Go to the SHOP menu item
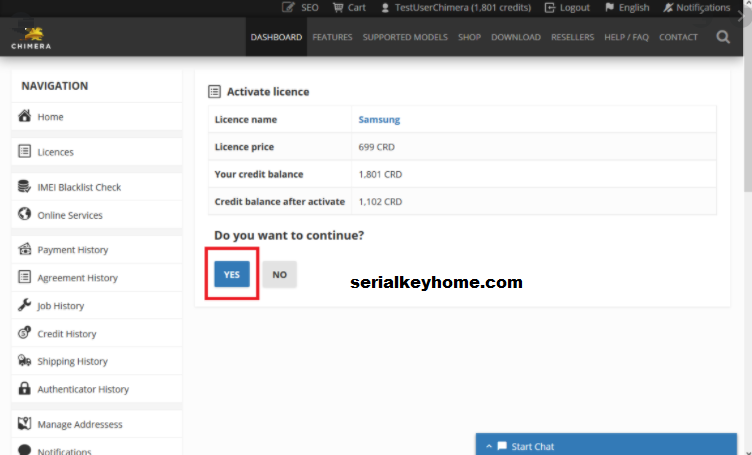 tap(469, 37)
